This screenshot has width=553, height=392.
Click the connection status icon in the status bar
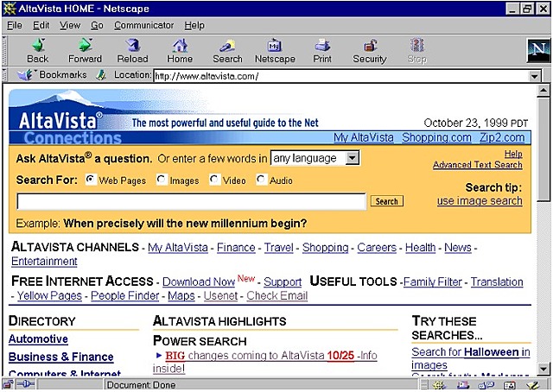point(25,385)
